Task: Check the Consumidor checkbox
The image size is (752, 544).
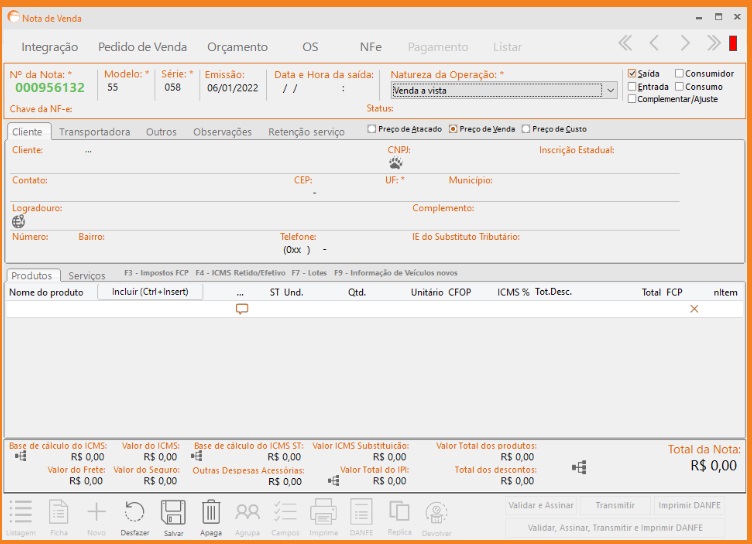Action: (x=680, y=74)
